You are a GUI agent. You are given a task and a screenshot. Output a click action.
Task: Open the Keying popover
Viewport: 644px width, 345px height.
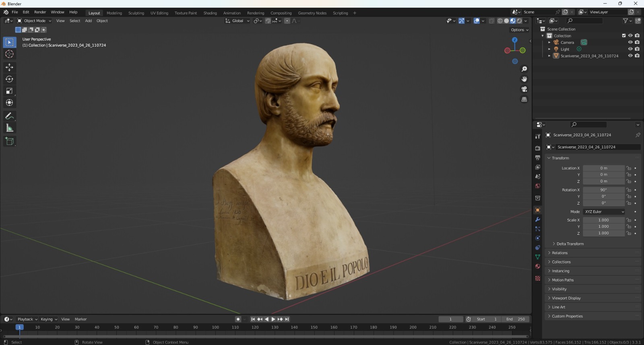point(49,319)
